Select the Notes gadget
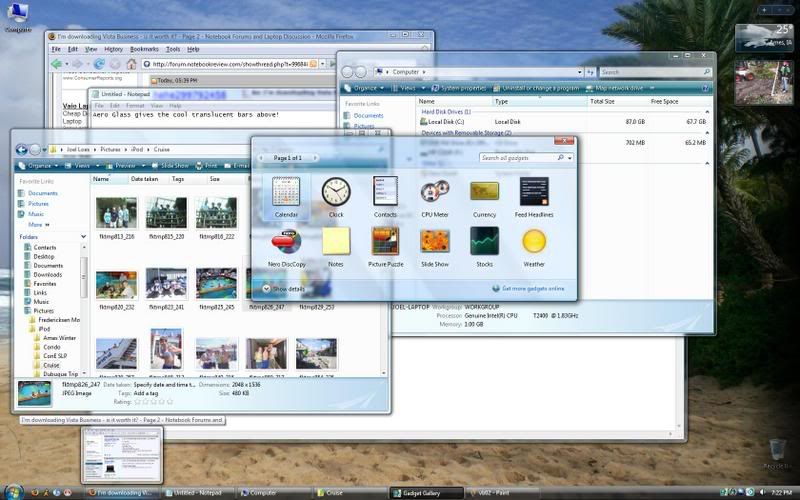This screenshot has width=800, height=500. click(x=336, y=247)
